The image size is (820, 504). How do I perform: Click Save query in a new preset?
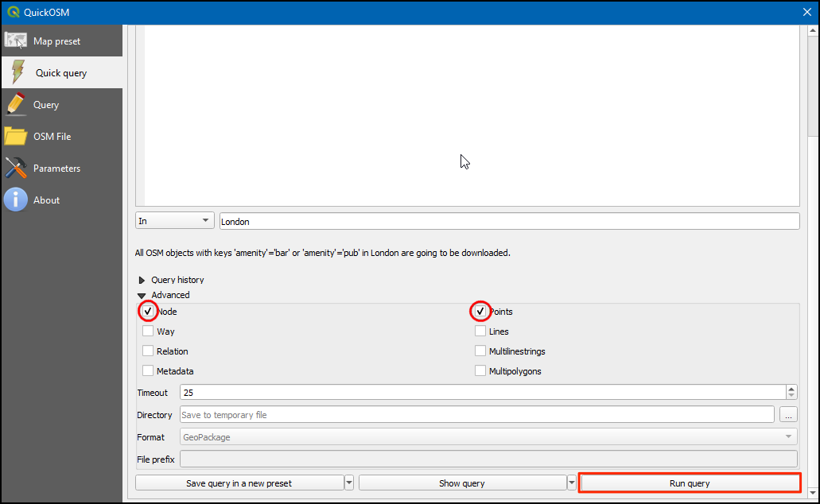(239, 483)
